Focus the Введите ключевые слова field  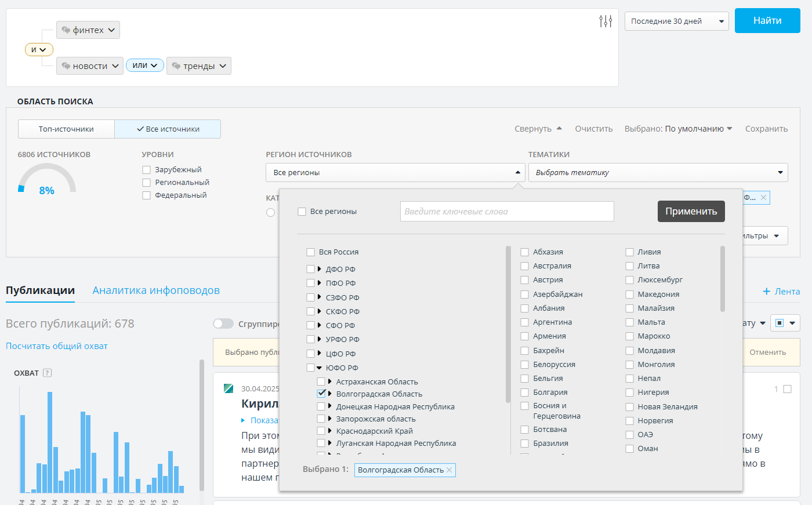point(507,212)
